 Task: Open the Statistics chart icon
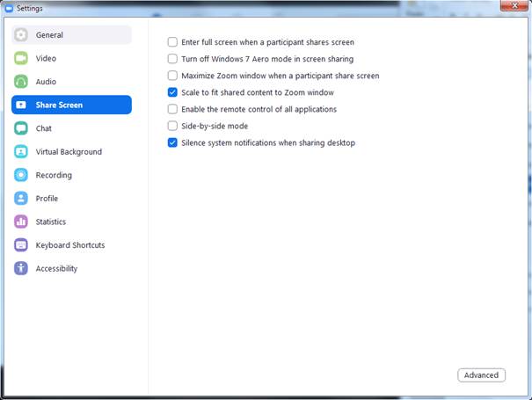coord(21,222)
